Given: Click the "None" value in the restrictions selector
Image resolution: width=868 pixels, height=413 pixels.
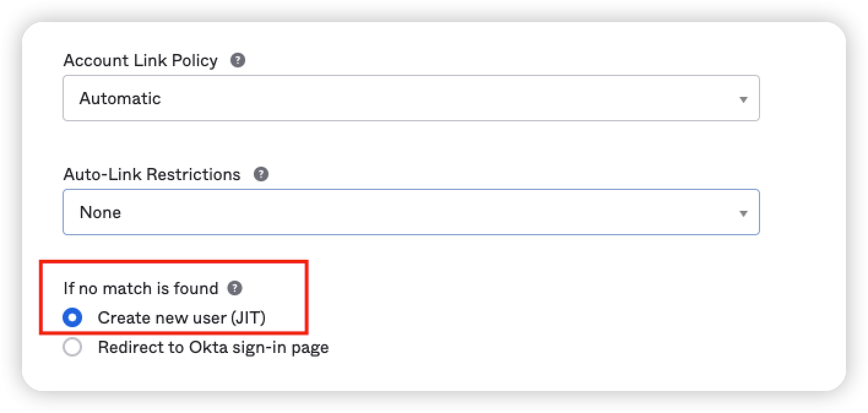Looking at the screenshot, I should click(x=101, y=213).
